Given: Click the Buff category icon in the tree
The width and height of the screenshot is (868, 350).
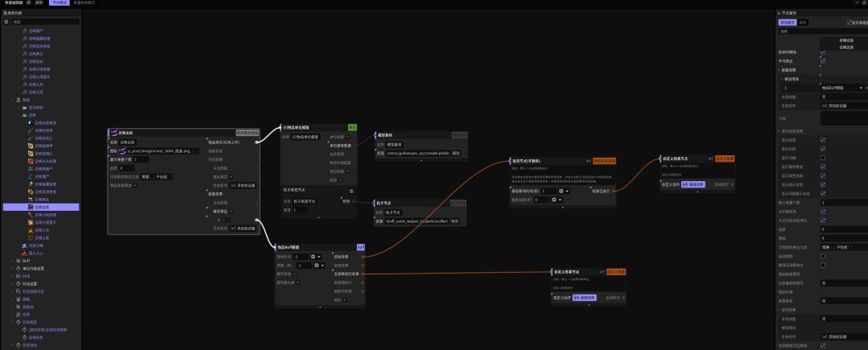Looking at the screenshot, I should [18, 261].
